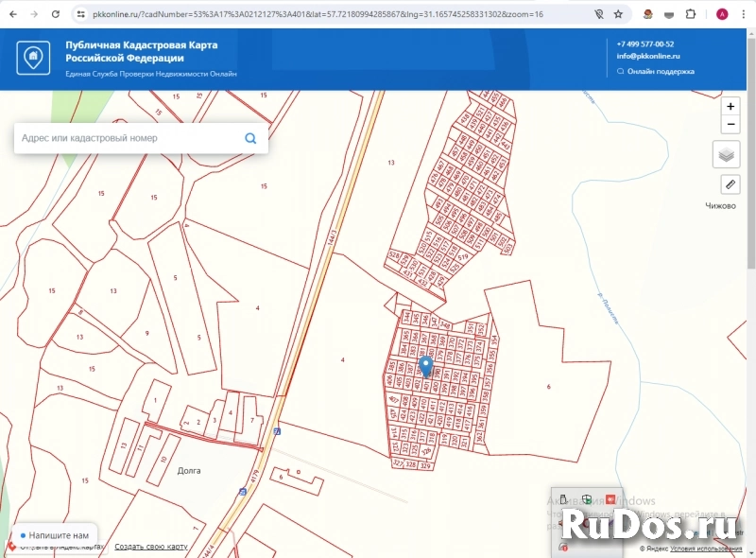756x558 pixels.
Task: Open the browser three-dot menu
Action: click(x=743, y=14)
